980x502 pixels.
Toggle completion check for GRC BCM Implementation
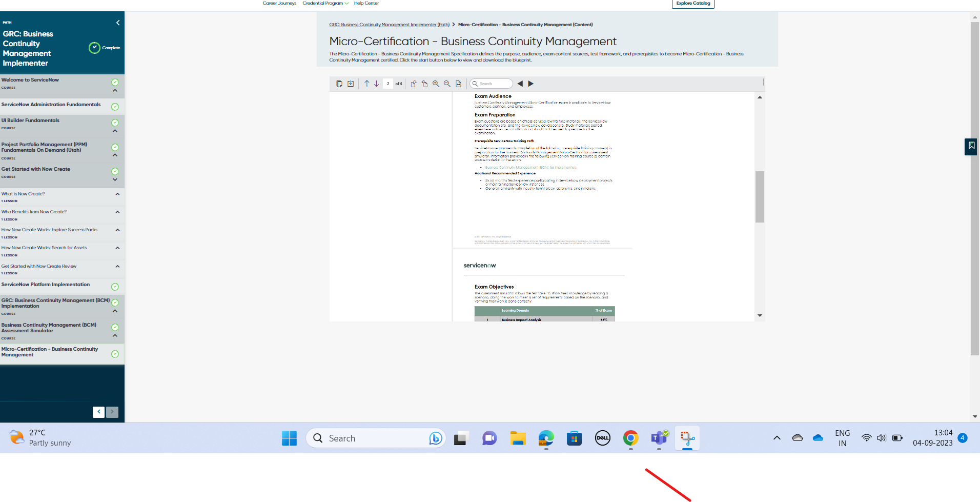tap(115, 303)
